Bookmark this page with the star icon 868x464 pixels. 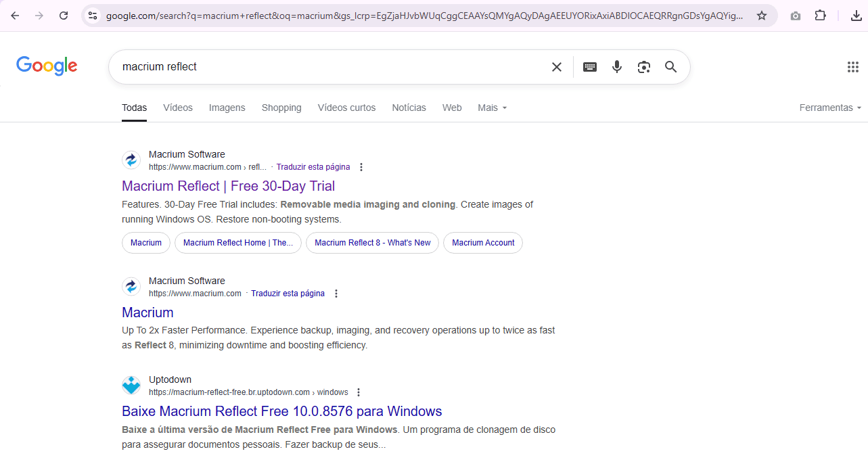[x=762, y=16]
